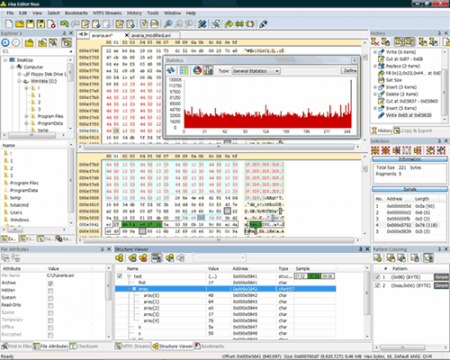Open the NTFS Streams menu
This screenshot has width=450, height=360.
click(107, 13)
